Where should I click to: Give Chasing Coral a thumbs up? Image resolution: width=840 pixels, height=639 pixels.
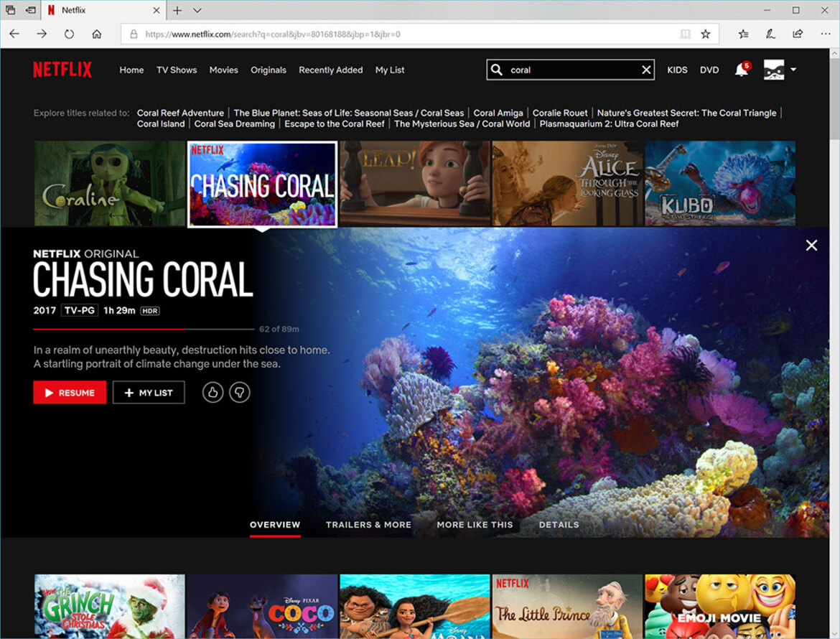click(213, 393)
